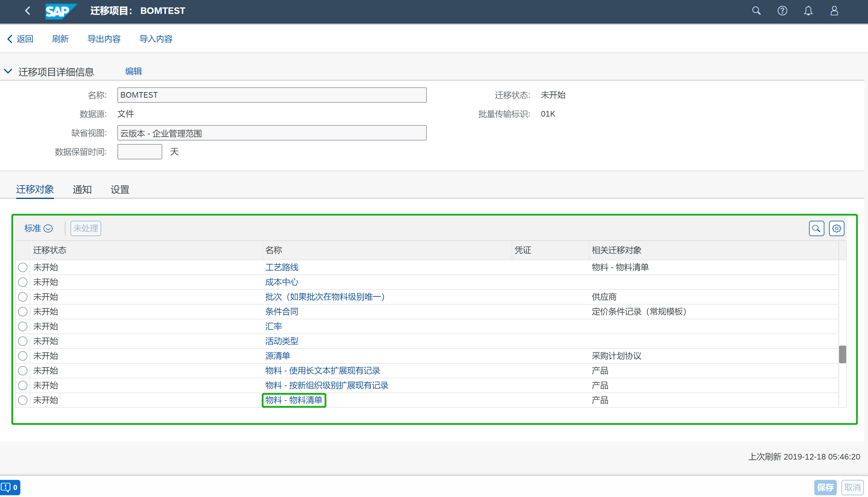Click 返回 in the toolbar

[x=20, y=39]
